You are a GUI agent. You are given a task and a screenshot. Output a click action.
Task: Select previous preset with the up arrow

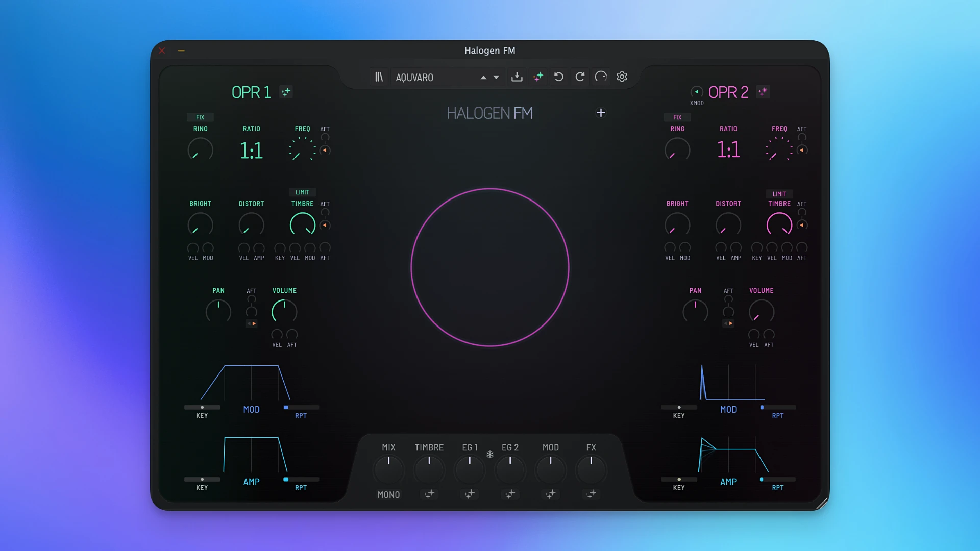coord(483,78)
